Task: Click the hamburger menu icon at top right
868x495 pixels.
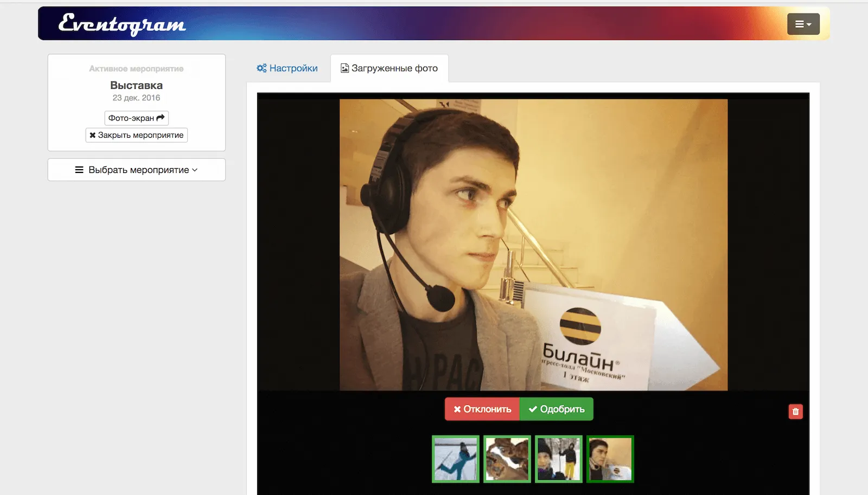Action: coord(800,24)
